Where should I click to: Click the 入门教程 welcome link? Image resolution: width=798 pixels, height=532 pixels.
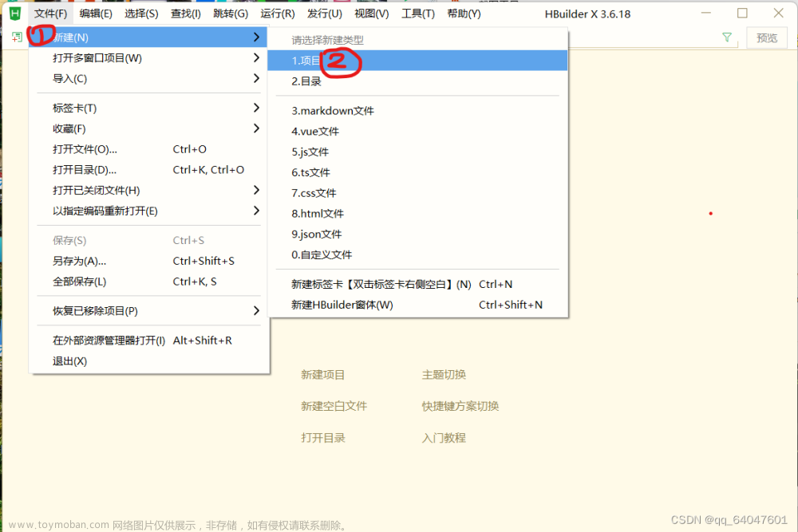444,438
